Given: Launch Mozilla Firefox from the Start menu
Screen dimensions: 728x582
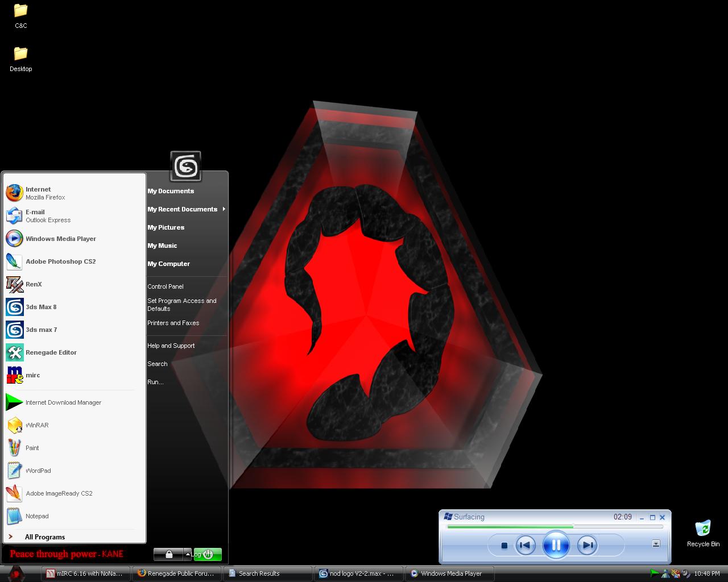Looking at the screenshot, I should (x=38, y=193).
